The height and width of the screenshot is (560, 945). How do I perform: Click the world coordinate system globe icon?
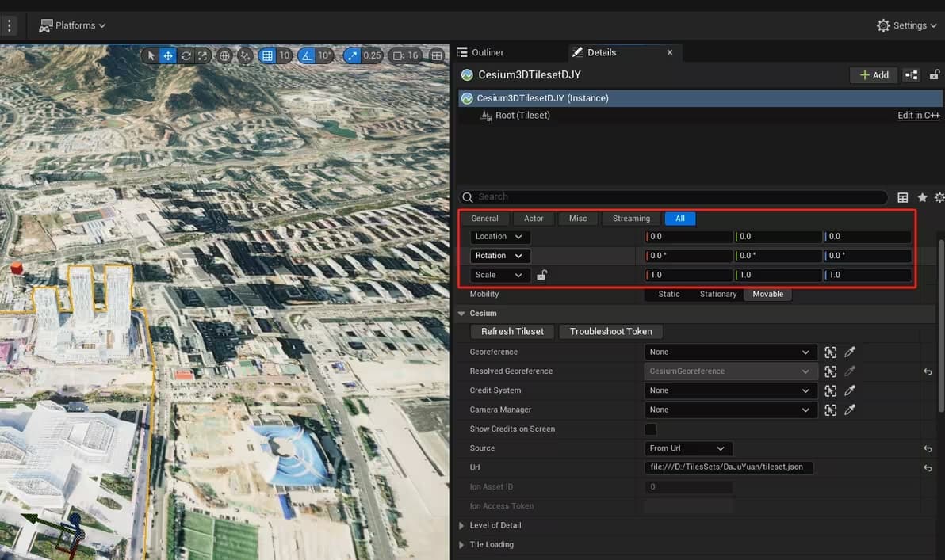pos(224,55)
